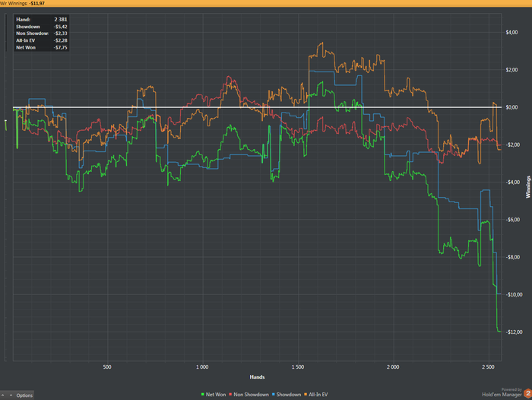Click the -$2,00 y-axis label
Image resolution: width=532 pixels, height=400 pixels.
point(511,144)
